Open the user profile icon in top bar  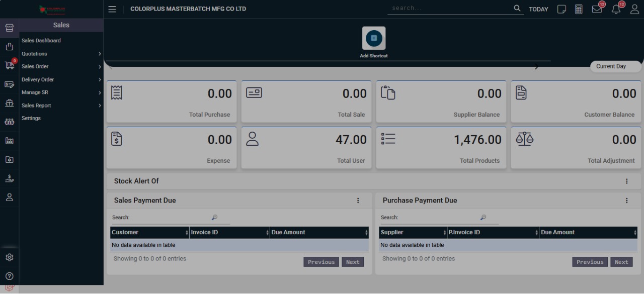click(x=634, y=9)
